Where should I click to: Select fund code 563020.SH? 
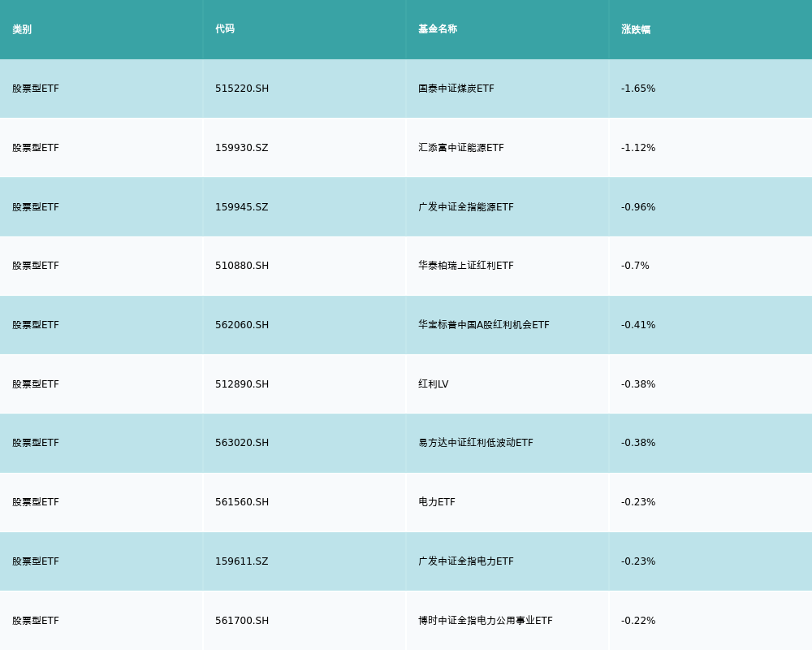point(242,443)
